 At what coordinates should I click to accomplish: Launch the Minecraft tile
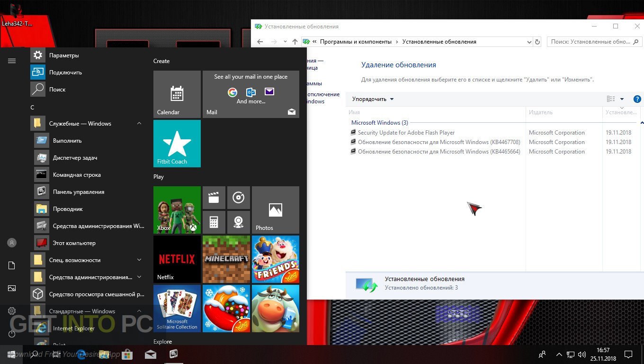point(226,259)
